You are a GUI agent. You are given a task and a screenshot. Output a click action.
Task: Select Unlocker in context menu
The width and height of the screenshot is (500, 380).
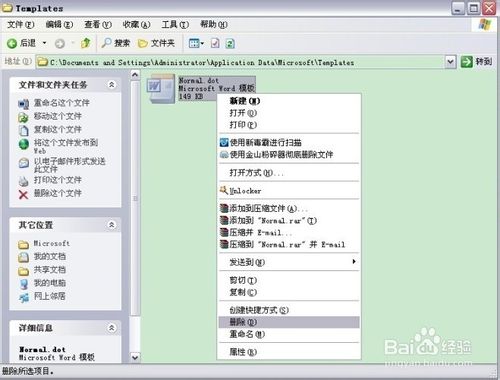click(289, 191)
